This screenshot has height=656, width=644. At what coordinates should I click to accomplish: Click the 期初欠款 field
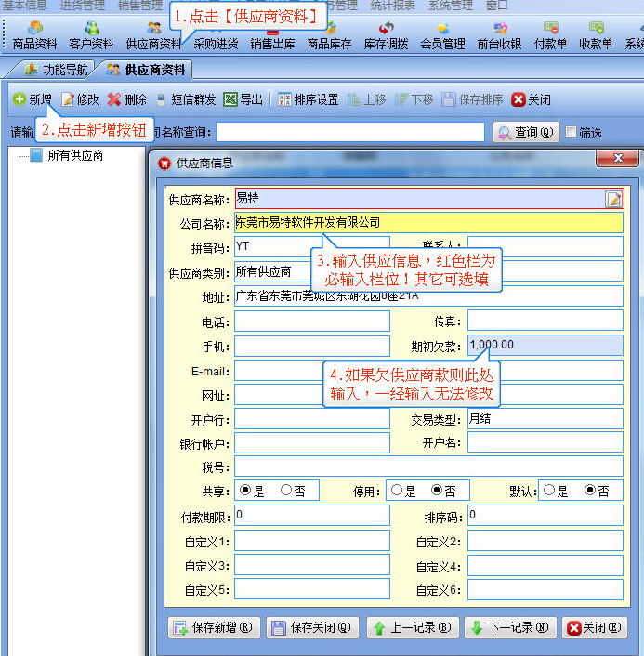[x=545, y=345]
